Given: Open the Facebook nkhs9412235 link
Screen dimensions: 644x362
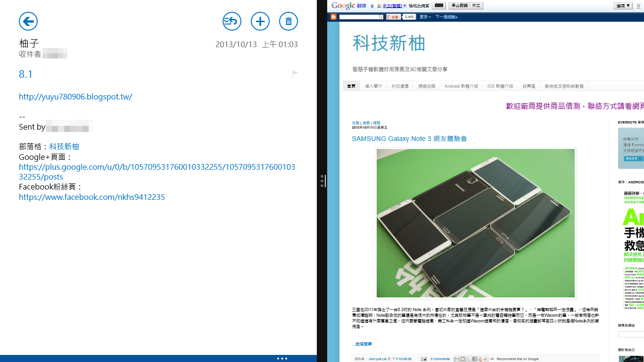Looking at the screenshot, I should (92, 197).
